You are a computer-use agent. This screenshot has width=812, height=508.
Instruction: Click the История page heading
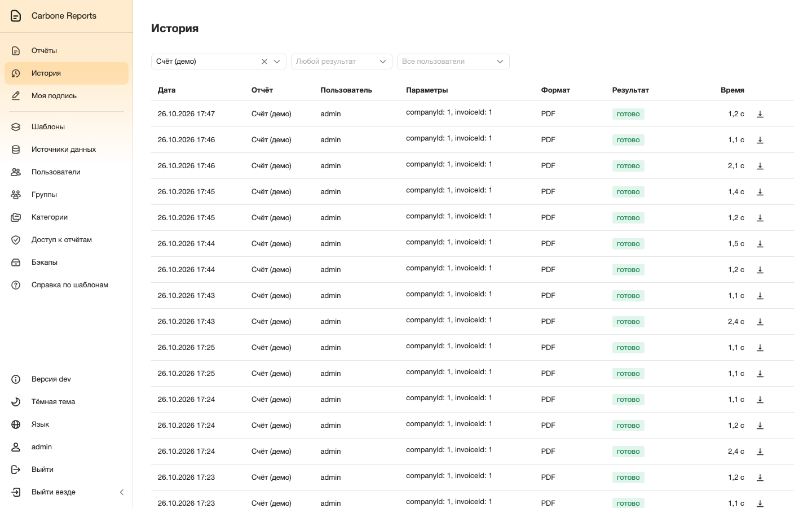coord(175,28)
